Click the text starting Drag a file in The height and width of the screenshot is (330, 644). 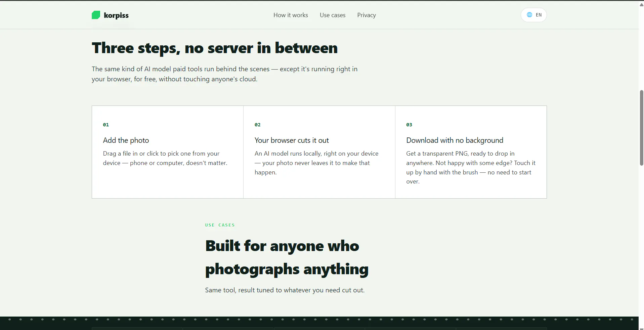[x=165, y=158]
